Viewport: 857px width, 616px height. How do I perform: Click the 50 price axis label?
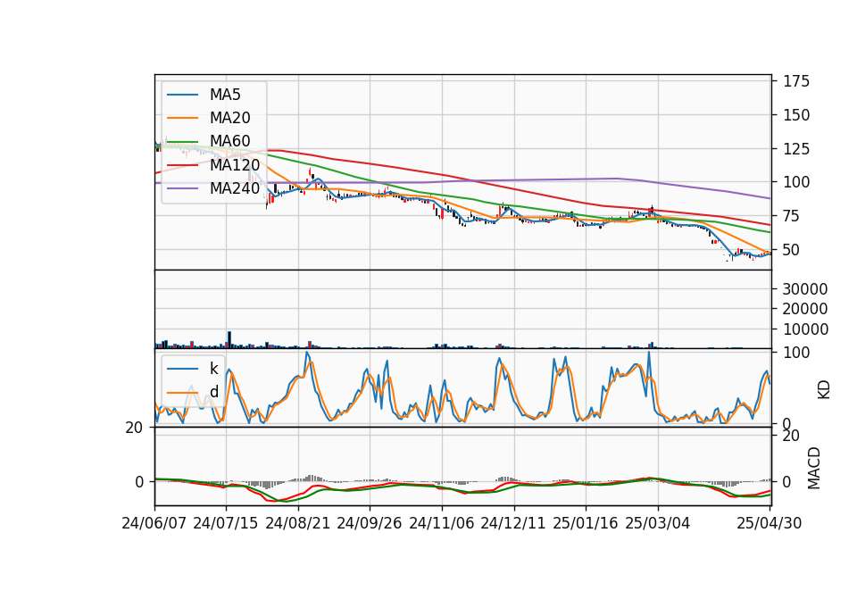coord(792,250)
